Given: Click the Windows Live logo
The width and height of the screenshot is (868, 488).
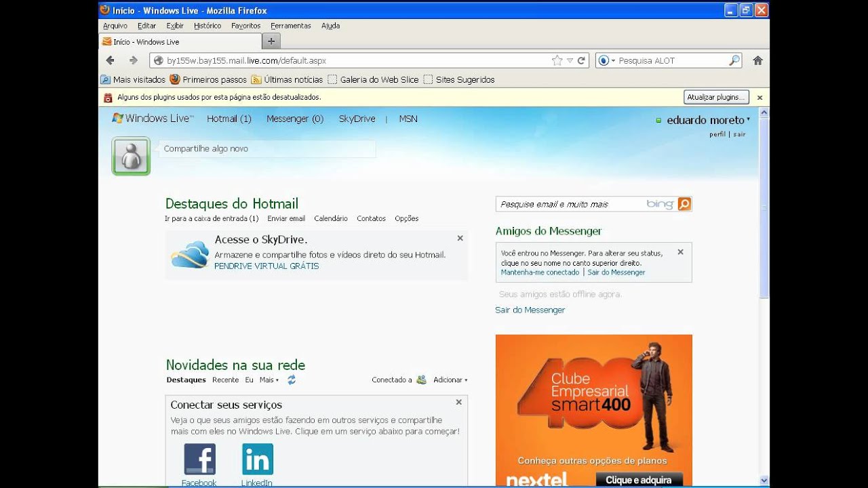Looking at the screenshot, I should click(x=153, y=119).
